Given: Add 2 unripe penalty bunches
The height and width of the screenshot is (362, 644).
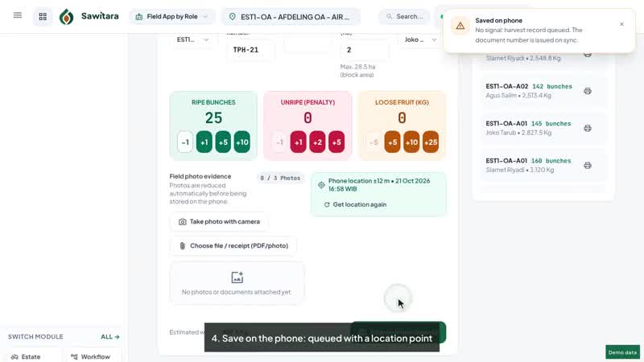Looking at the screenshot, I should tap(317, 142).
